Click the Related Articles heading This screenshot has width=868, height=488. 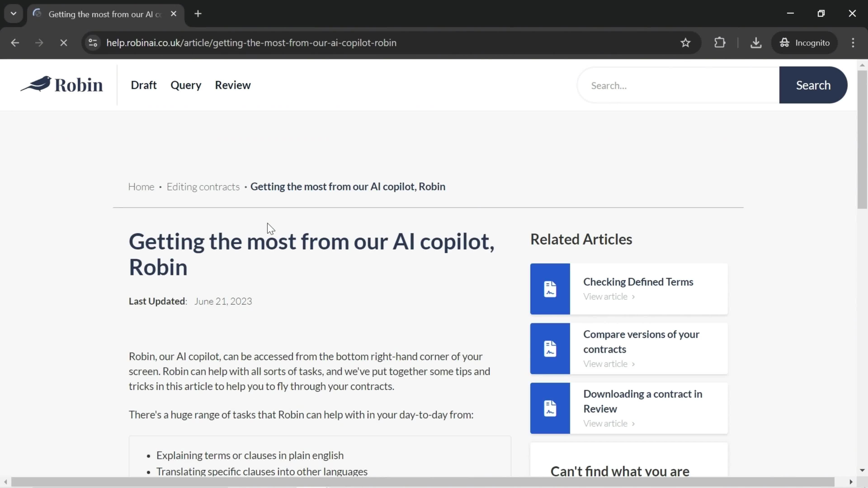pyautogui.click(x=581, y=239)
